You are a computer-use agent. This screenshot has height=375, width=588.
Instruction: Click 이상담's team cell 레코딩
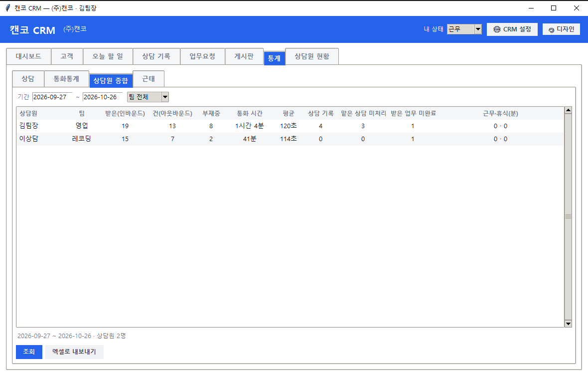[x=82, y=139]
